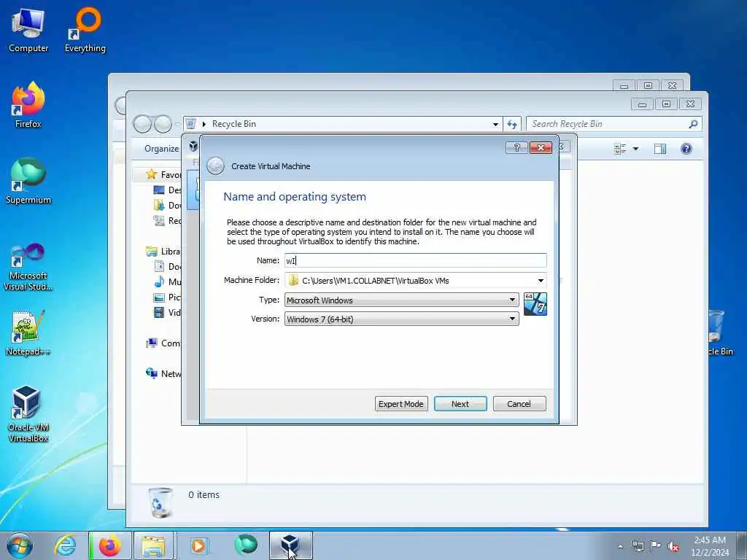This screenshot has height=560, width=747.
Task: Select Computer in navigation pane
Action: click(x=163, y=343)
